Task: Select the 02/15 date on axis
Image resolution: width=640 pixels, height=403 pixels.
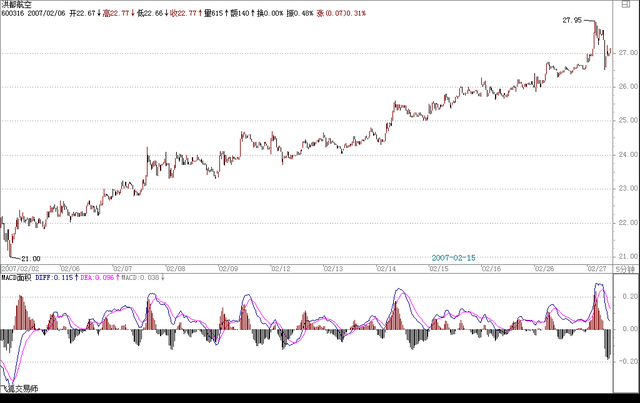Action: click(439, 269)
